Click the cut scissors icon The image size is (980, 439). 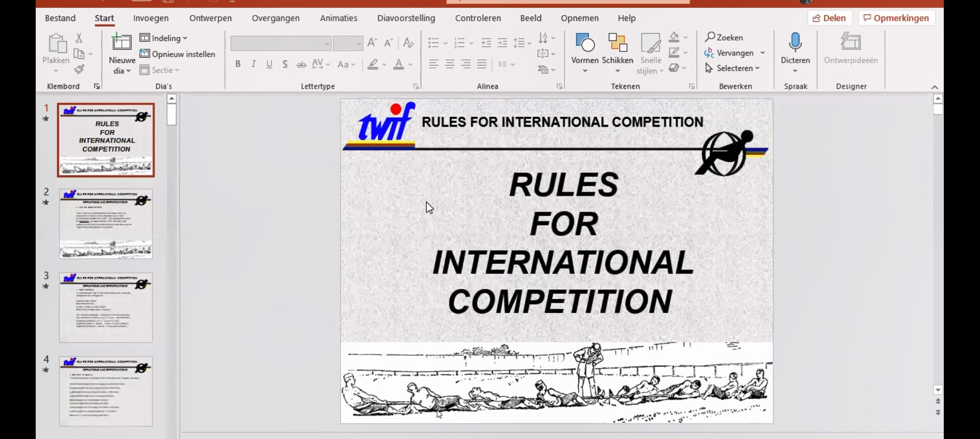click(79, 38)
